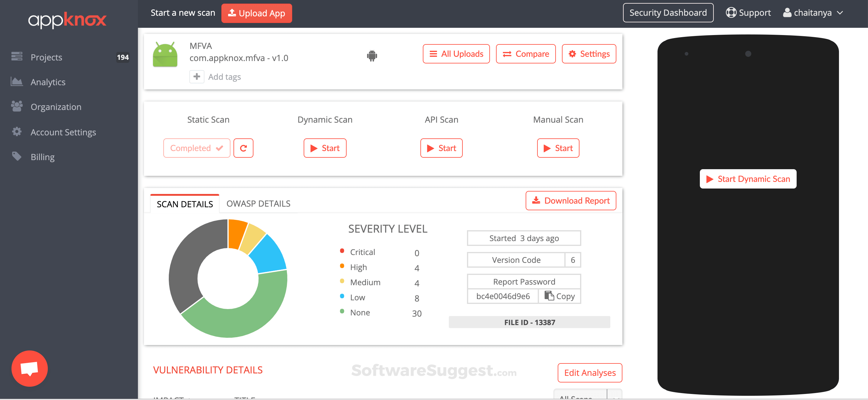Switch to Scan Details tab

[x=185, y=204]
